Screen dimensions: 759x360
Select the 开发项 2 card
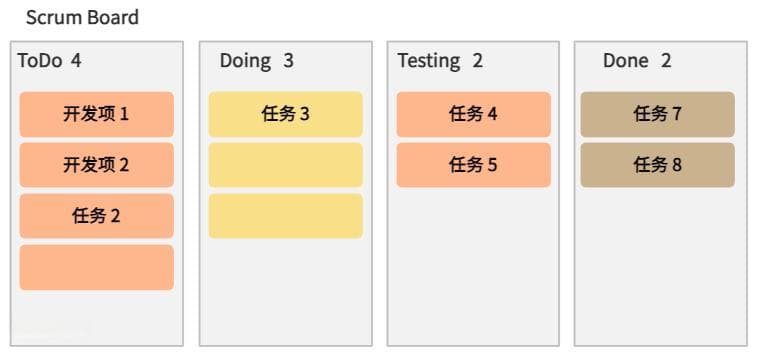coord(97,165)
